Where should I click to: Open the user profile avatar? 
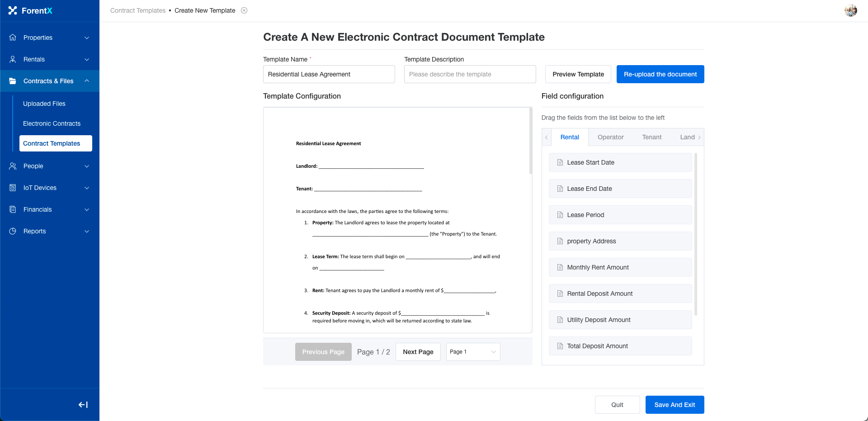[x=850, y=10]
